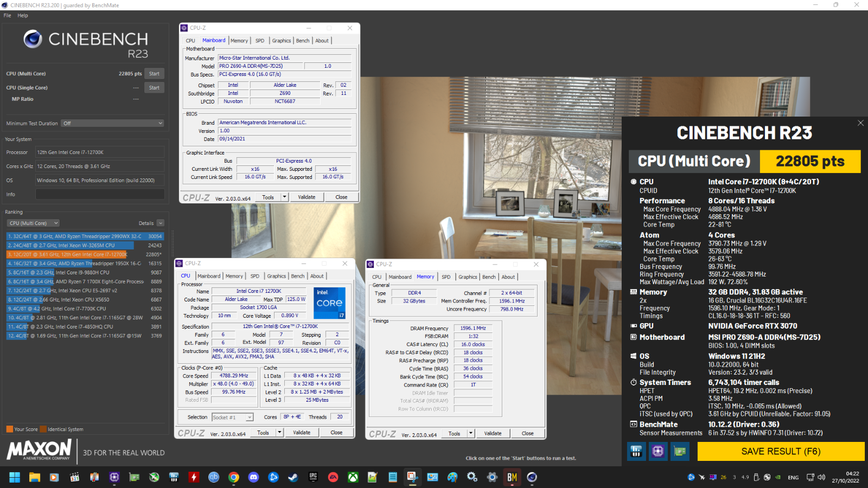868x488 pixels.
Task: Switch to BenchMate from the taskbar
Action: tap(512, 477)
